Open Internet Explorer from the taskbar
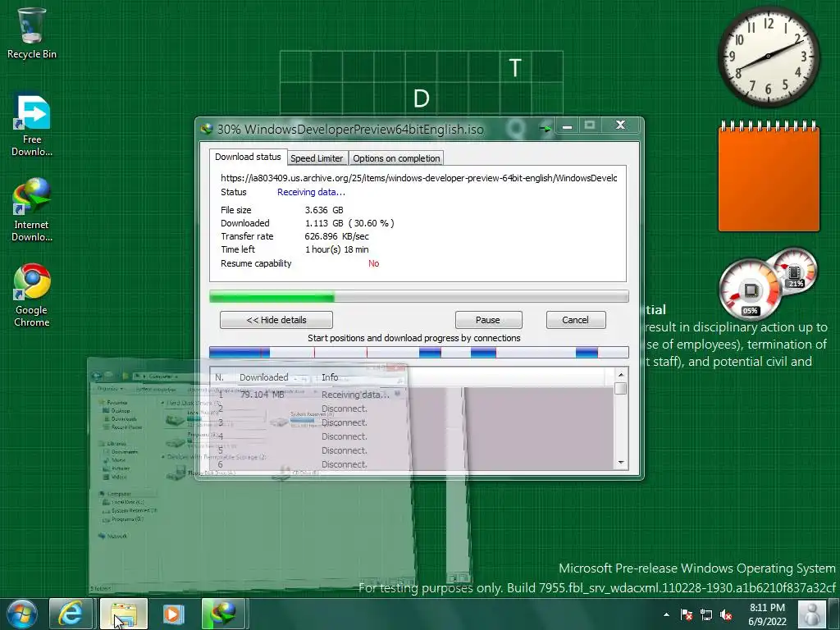The image size is (840, 630). [x=71, y=614]
